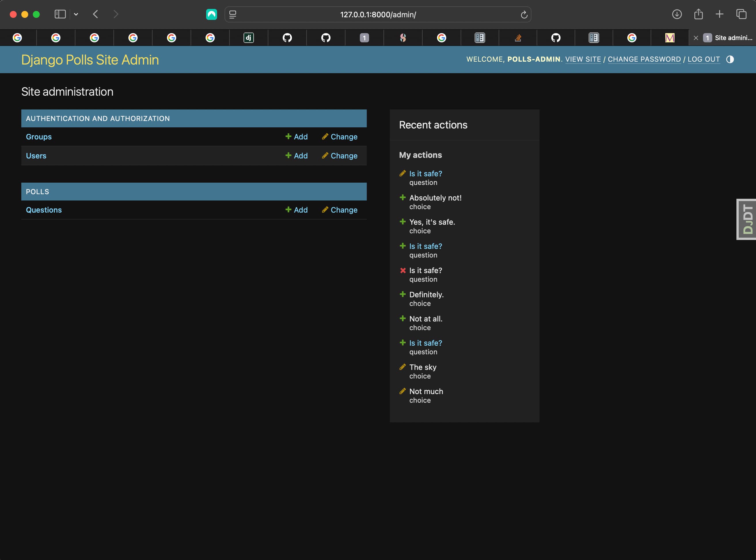Viewport: 756px width, 560px height.
Task: Click the address bar URL field
Action: (x=378, y=15)
